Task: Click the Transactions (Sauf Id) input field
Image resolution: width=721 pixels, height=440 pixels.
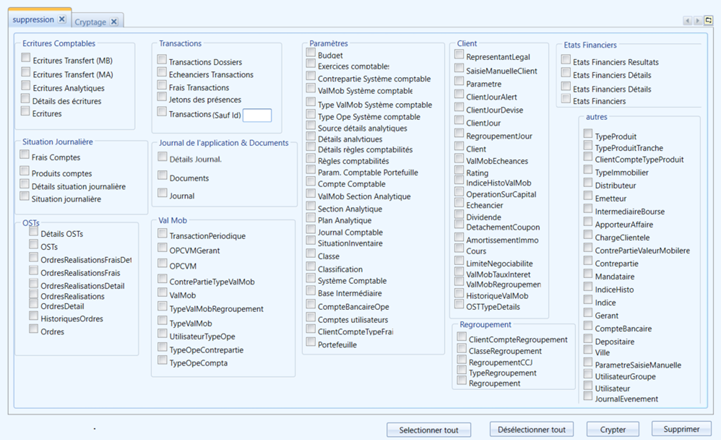Action: [257, 115]
